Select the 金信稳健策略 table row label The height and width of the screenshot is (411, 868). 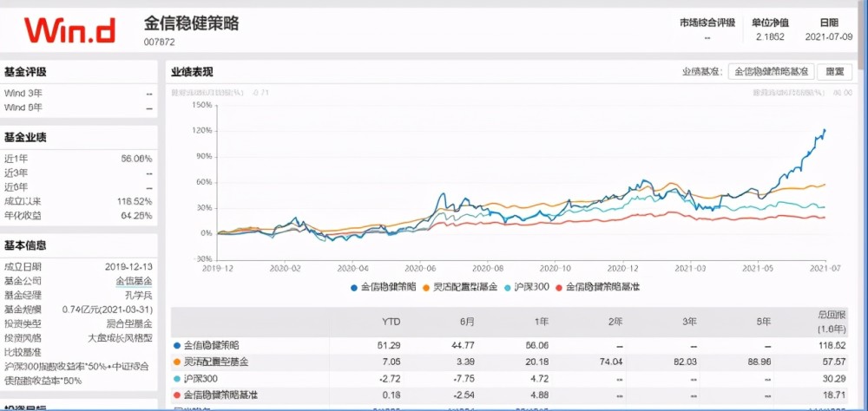[211, 345]
